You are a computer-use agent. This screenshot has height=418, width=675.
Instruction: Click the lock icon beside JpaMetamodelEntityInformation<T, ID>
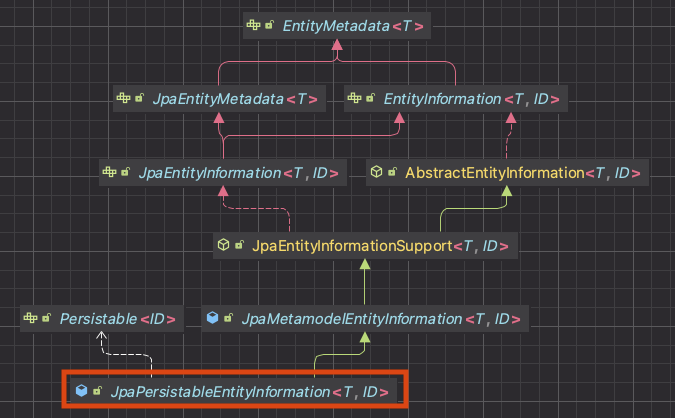click(228, 318)
